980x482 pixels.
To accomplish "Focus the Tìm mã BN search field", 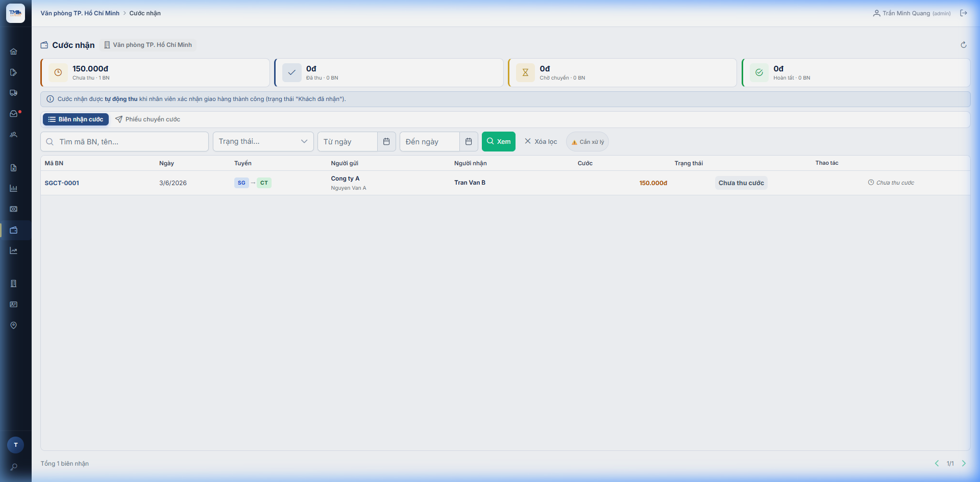I will pos(125,142).
